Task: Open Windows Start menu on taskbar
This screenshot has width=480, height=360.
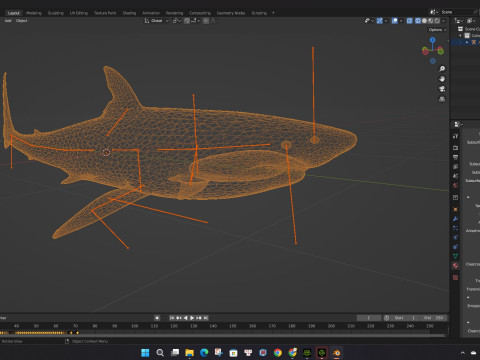Action: click(145, 353)
